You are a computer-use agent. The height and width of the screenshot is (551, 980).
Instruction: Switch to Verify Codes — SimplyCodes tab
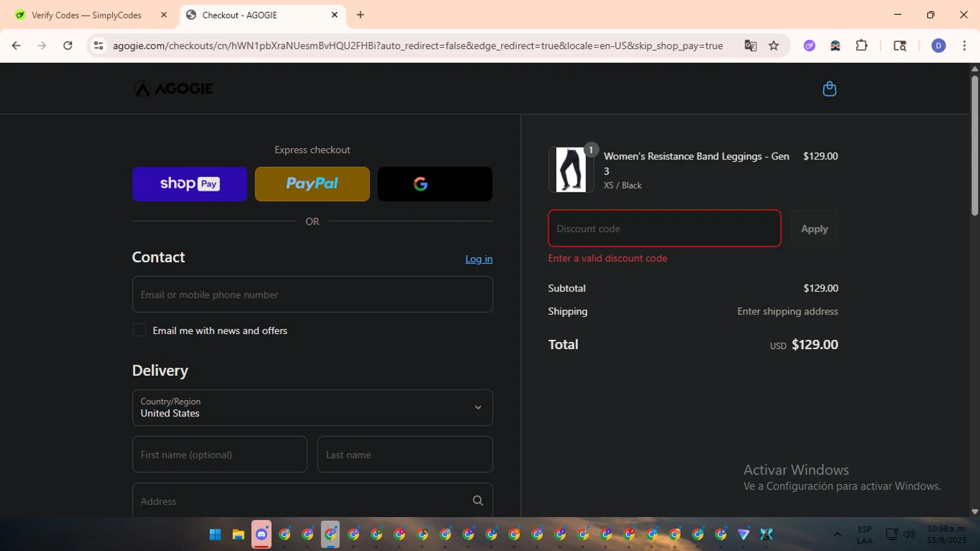86,15
